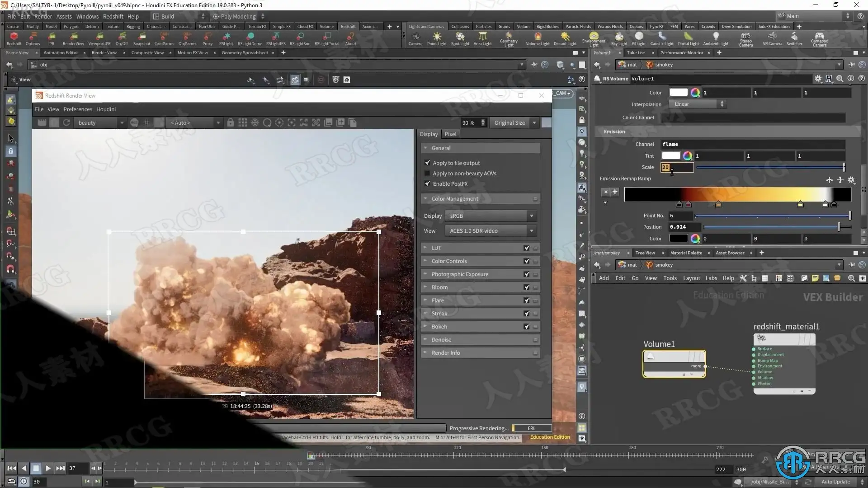Open the Redshift menu in menu bar
868x488 pixels.
point(113,16)
